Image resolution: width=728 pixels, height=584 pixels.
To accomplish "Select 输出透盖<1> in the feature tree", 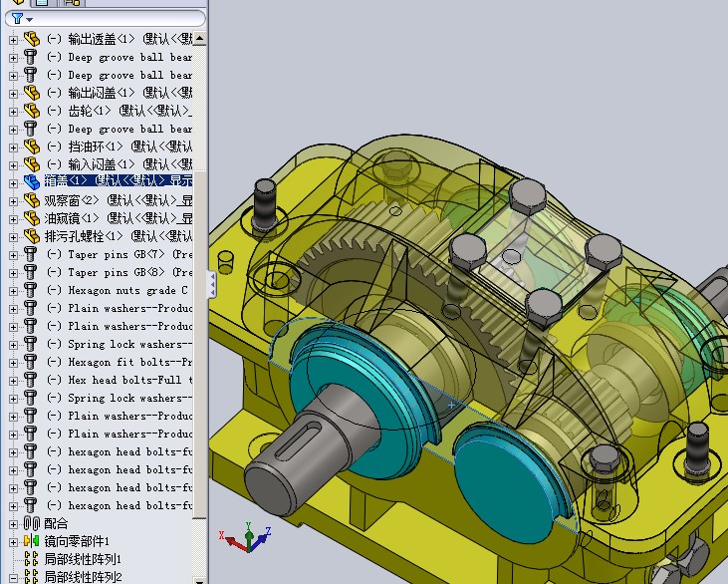I will click(x=120, y=39).
